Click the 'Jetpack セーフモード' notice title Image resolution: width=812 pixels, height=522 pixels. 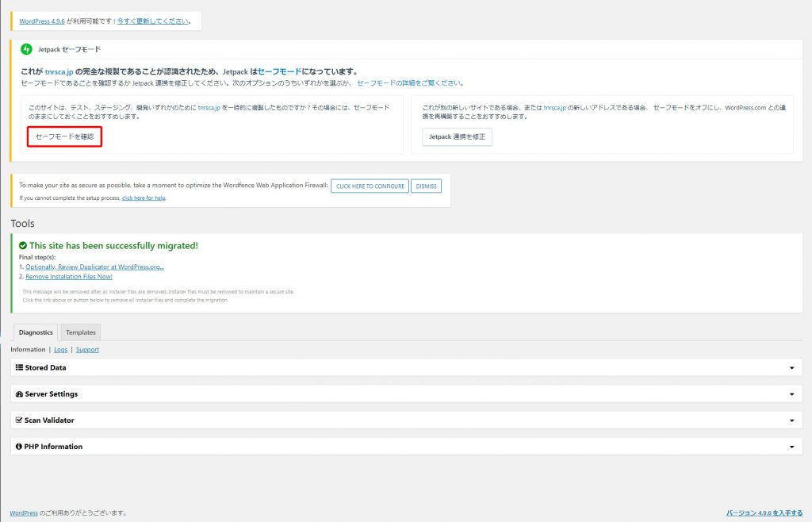pyautogui.click(x=70, y=49)
